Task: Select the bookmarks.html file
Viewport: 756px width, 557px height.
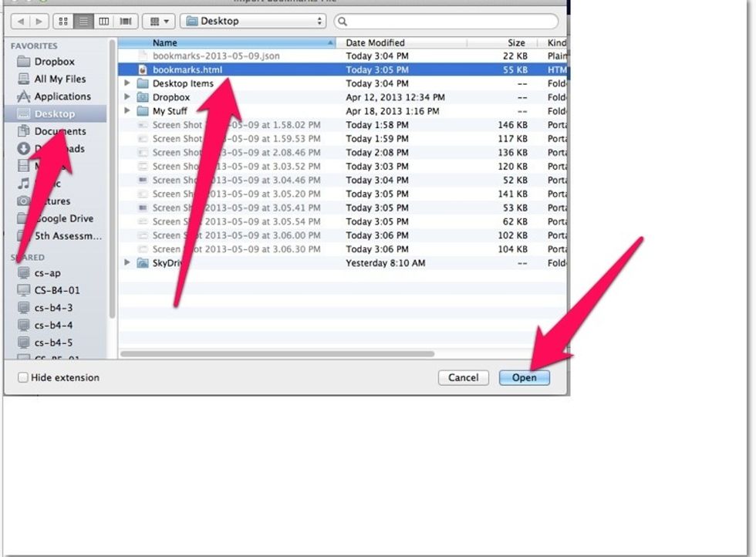Action: [187, 69]
